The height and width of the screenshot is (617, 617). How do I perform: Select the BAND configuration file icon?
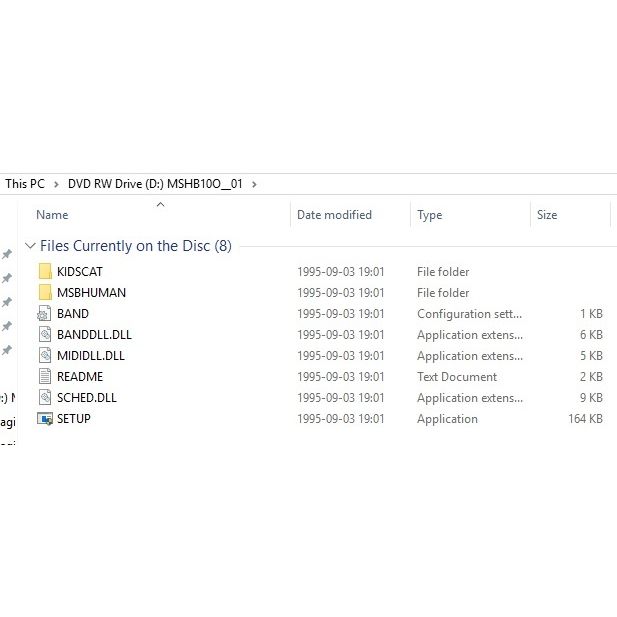pyautogui.click(x=44, y=314)
